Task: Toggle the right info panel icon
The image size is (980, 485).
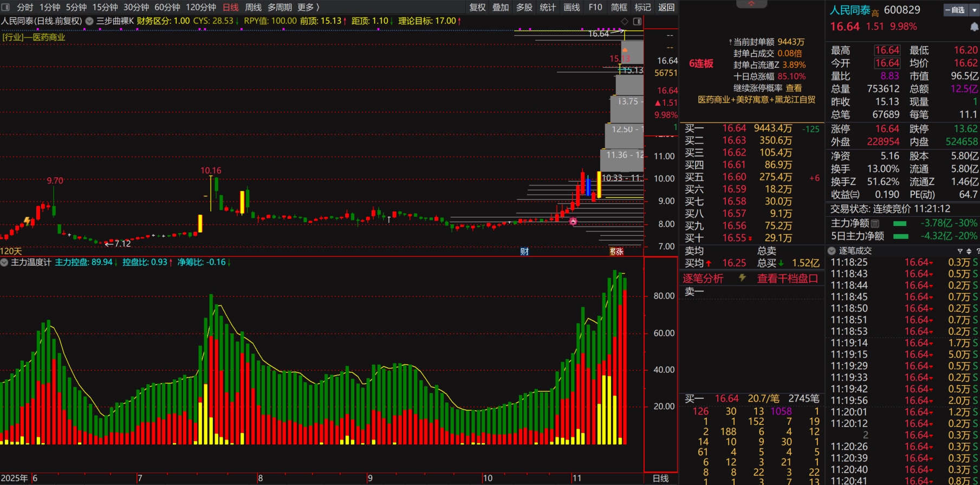Action: [x=638, y=21]
